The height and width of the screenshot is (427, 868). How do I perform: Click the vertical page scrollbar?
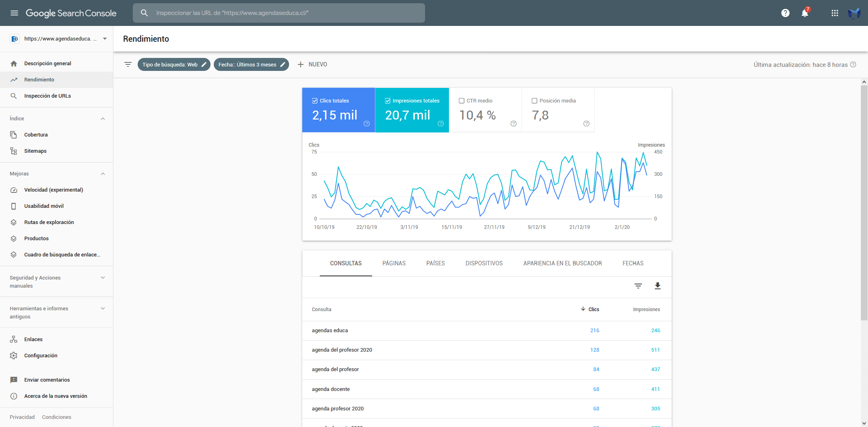[864, 203]
